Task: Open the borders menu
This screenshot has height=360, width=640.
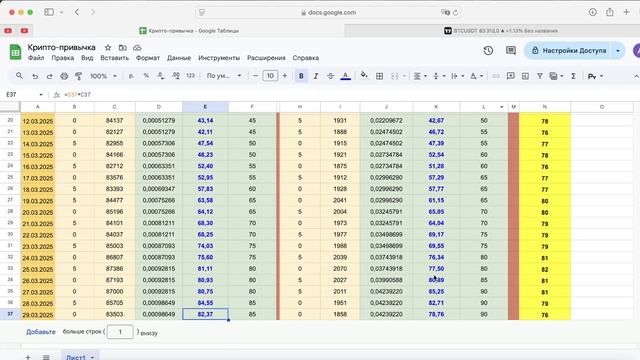Action: (x=379, y=76)
